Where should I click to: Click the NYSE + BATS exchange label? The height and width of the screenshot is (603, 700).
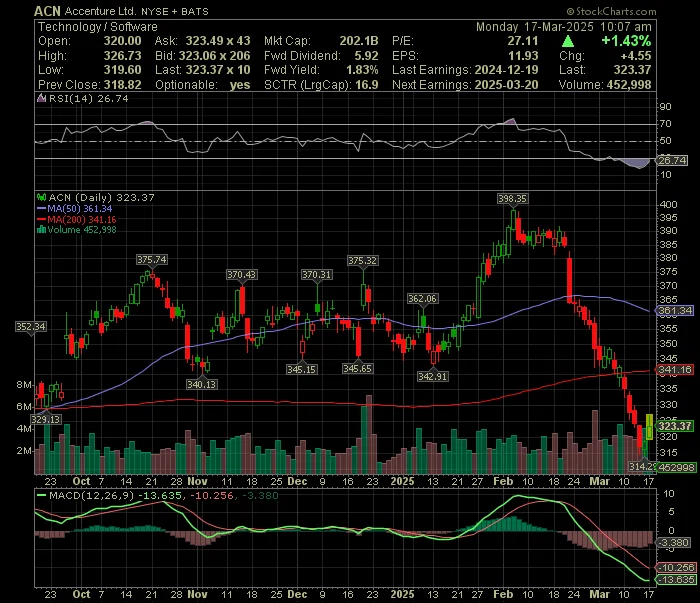(x=175, y=12)
